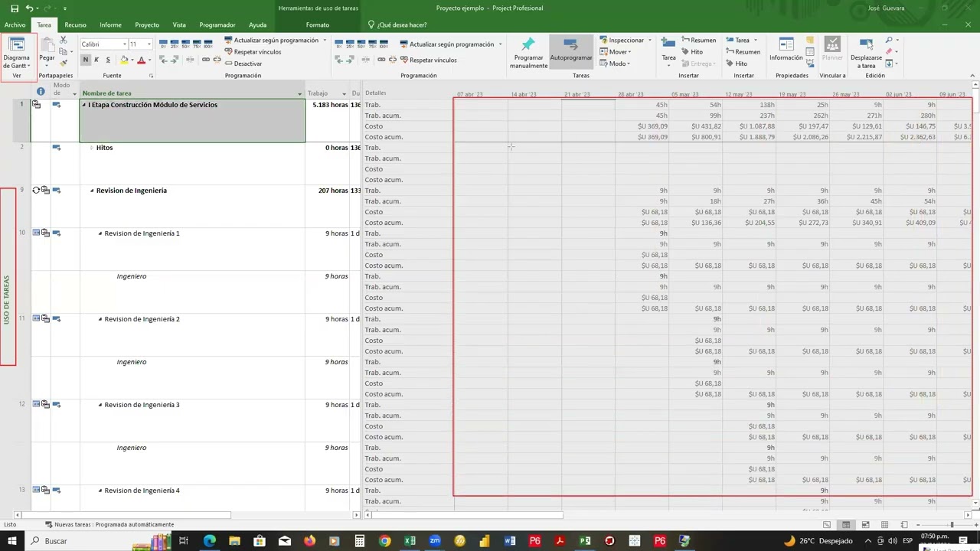Open the Calibri font name dropdown

125,44
